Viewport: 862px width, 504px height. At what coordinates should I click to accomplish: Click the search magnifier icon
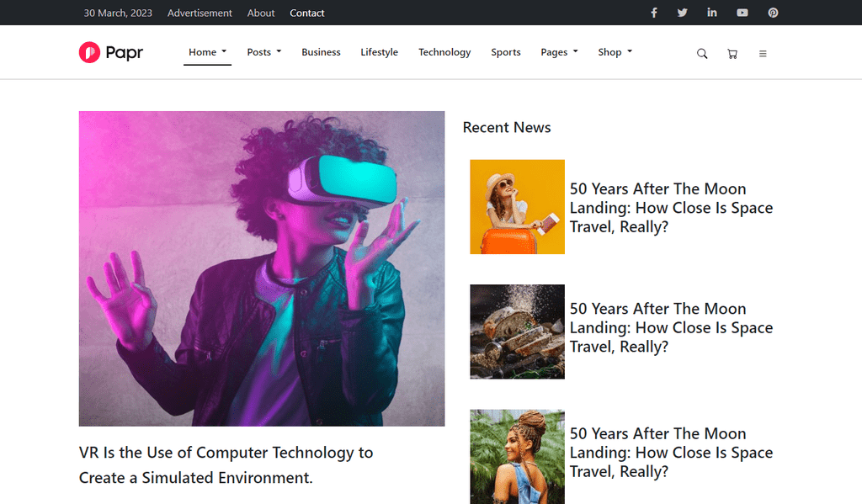coord(702,53)
